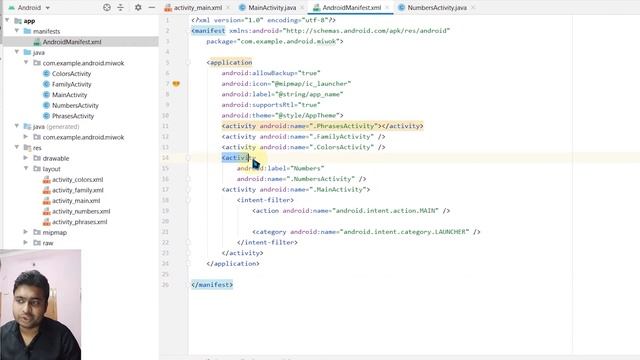Expand the raw folder

[x=26, y=242]
